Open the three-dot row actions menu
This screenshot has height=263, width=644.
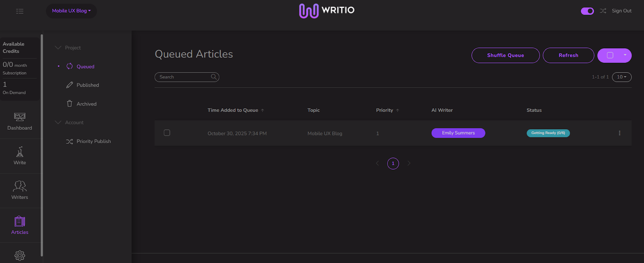pos(619,133)
